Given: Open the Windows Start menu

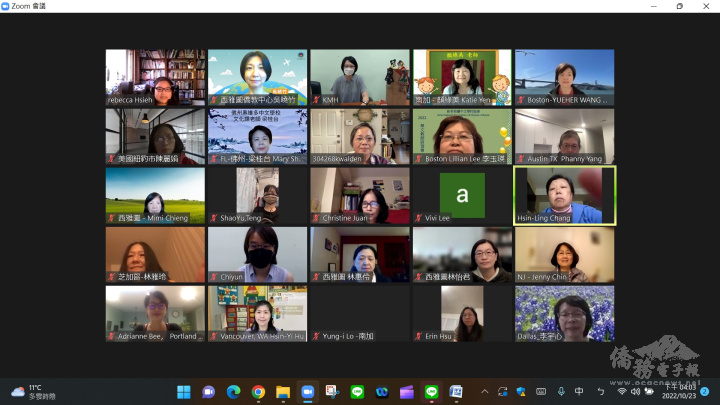Looking at the screenshot, I should click(183, 391).
